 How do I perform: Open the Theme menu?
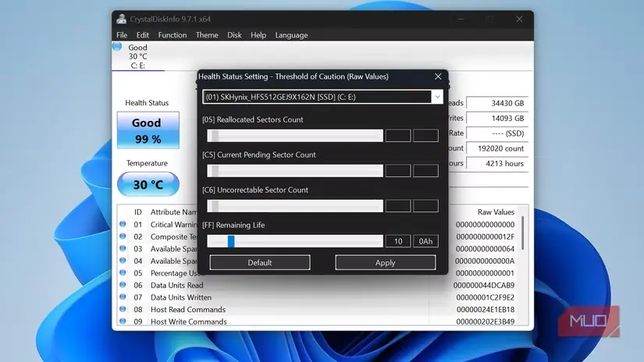point(207,35)
